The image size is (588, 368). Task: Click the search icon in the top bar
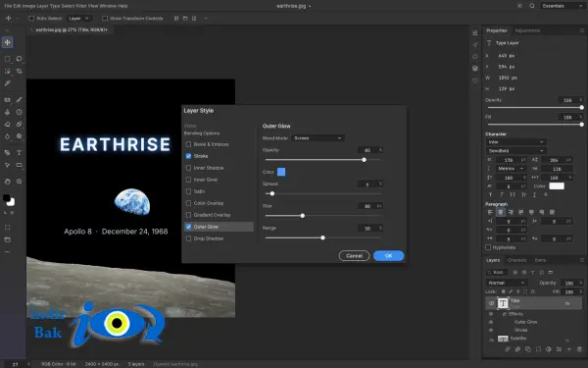click(x=532, y=6)
